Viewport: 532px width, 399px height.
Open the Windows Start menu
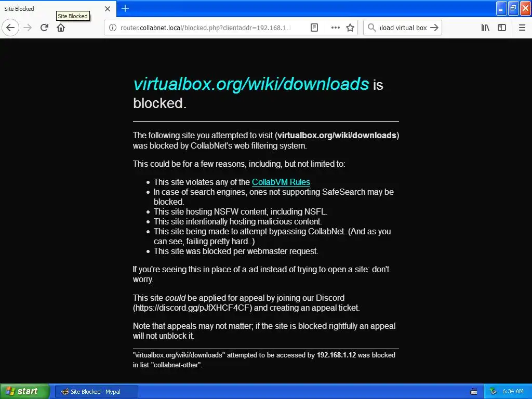pos(24,392)
